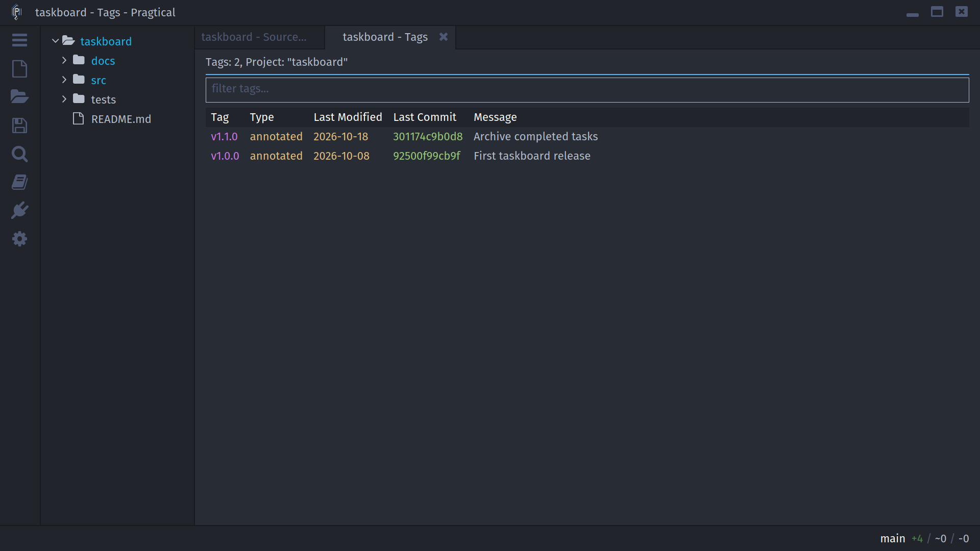Screen dimensions: 980x551
Task: Click the new file icon in the sidebar
Action: (19, 69)
